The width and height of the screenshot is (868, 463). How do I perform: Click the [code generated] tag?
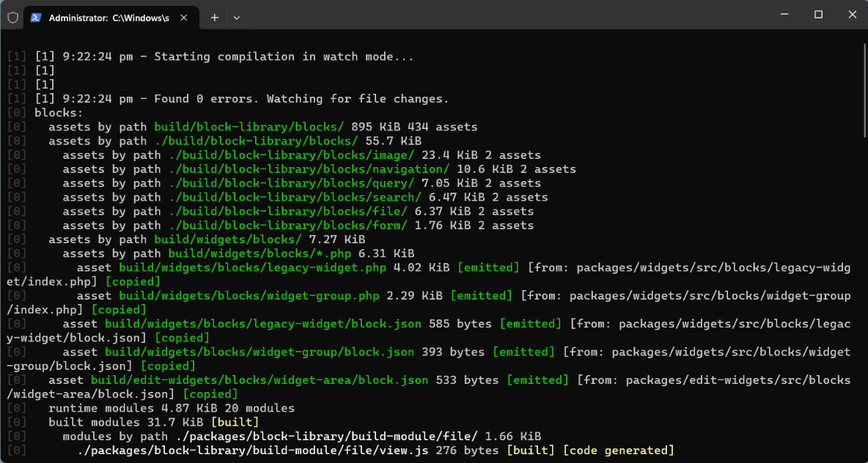click(x=617, y=451)
